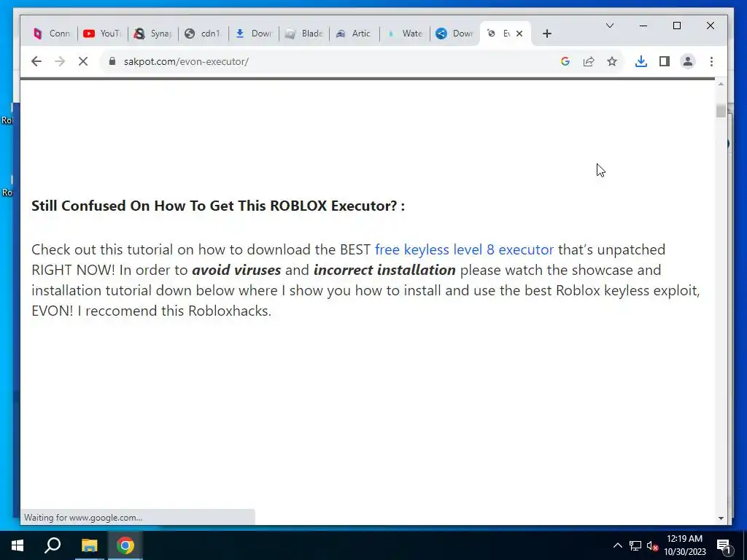Image resolution: width=747 pixels, height=560 pixels.
Task: Toggle the Chrome side panel
Action: click(665, 61)
